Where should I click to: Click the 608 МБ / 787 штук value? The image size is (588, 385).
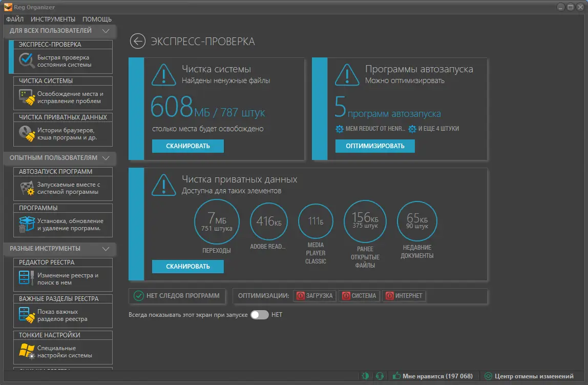pyautogui.click(x=208, y=107)
